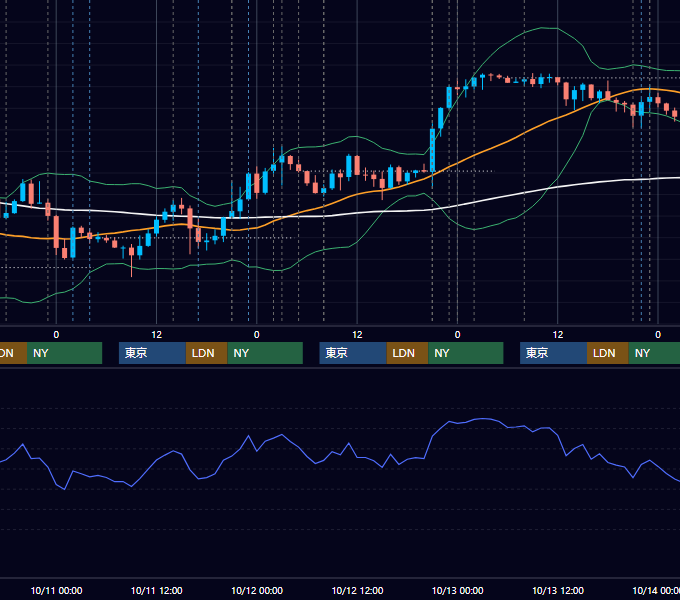The image size is (680, 600).
Task: Click hour label 12 above 10/11 12:00
Action: tap(157, 335)
